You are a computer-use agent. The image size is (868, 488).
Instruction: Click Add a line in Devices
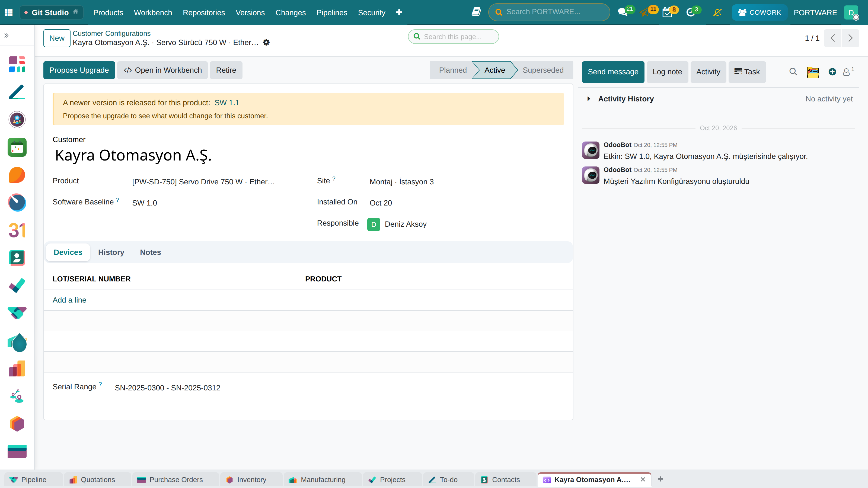click(69, 300)
